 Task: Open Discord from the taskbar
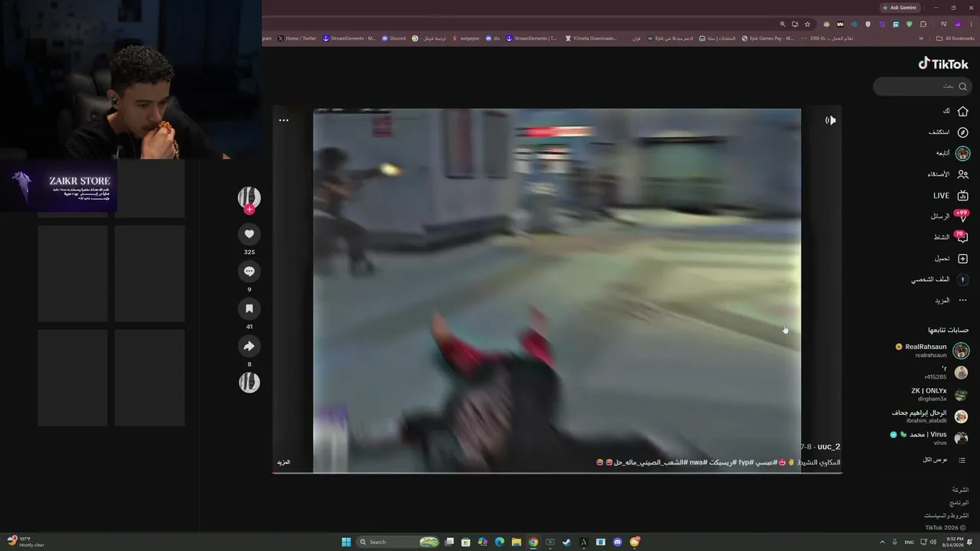617,542
